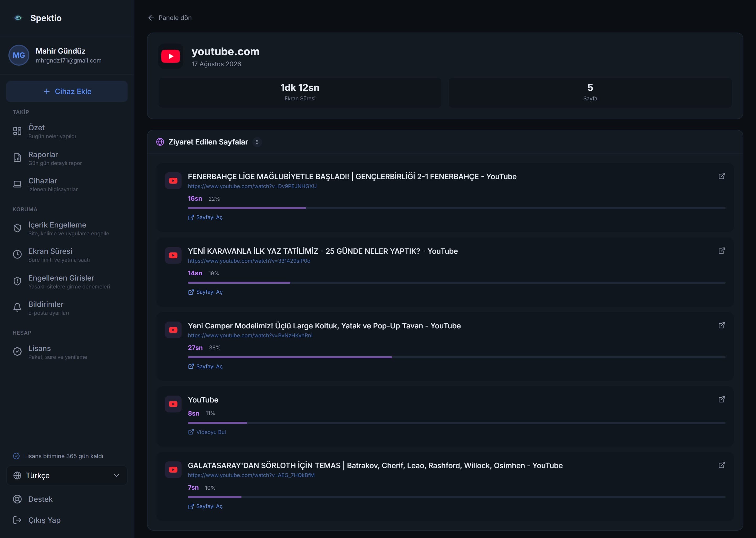
Task: Click the chevron arrow of Türkçe selector
Action: pyautogui.click(x=117, y=476)
